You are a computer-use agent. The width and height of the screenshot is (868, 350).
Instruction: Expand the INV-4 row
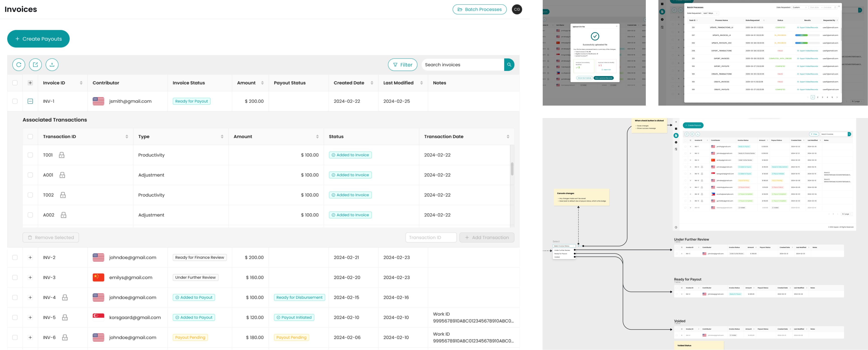pos(30,297)
